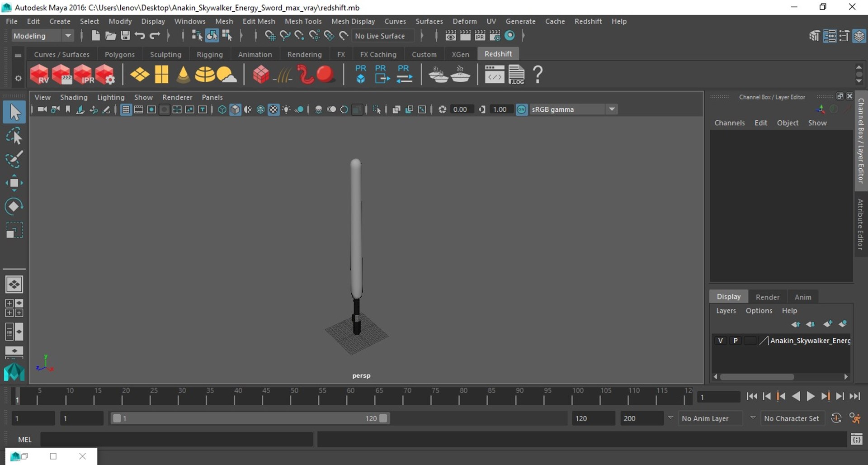The width and height of the screenshot is (868, 465).
Task: Create Redshift spot light cone icon
Action: tap(183, 75)
